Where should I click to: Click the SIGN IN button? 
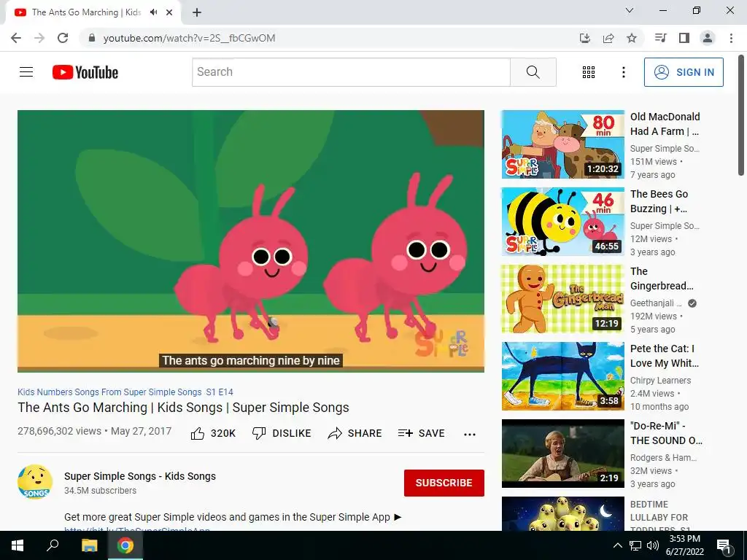coord(684,72)
